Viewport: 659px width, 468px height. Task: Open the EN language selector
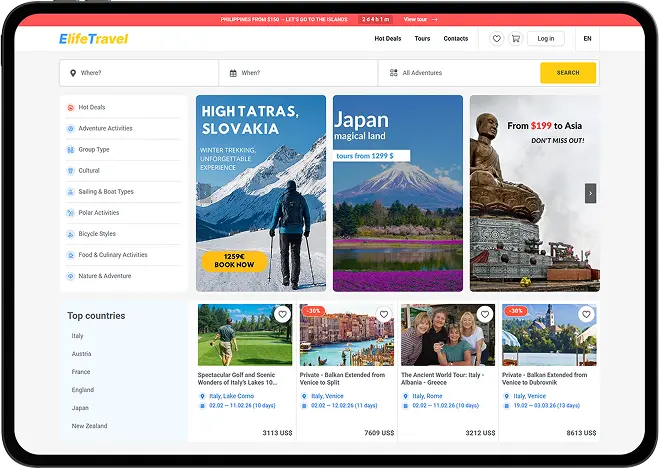587,39
